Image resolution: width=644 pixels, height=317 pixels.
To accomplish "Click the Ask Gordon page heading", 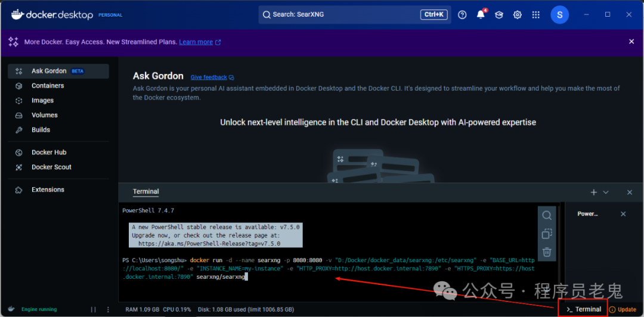I will (x=158, y=76).
